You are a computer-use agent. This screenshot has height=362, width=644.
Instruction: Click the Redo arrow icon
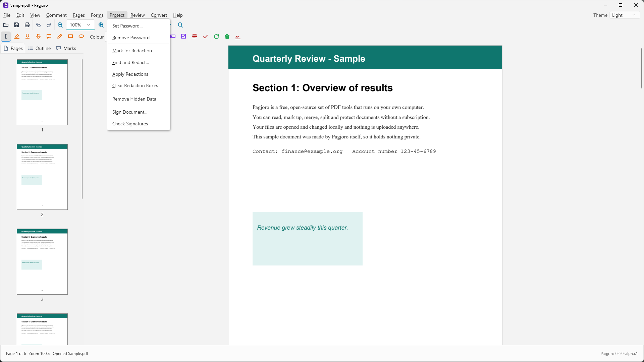pos(49,25)
